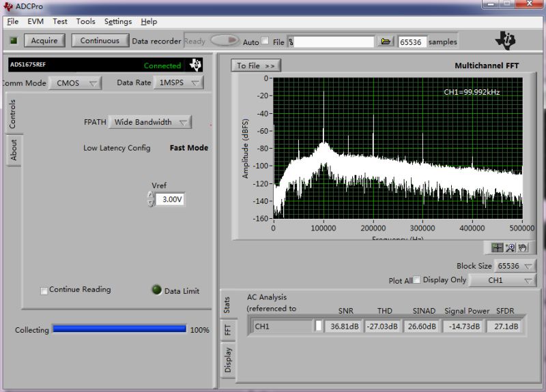Open the Comm Mode CMOS dropdown
The image size is (546, 392).
(x=74, y=82)
